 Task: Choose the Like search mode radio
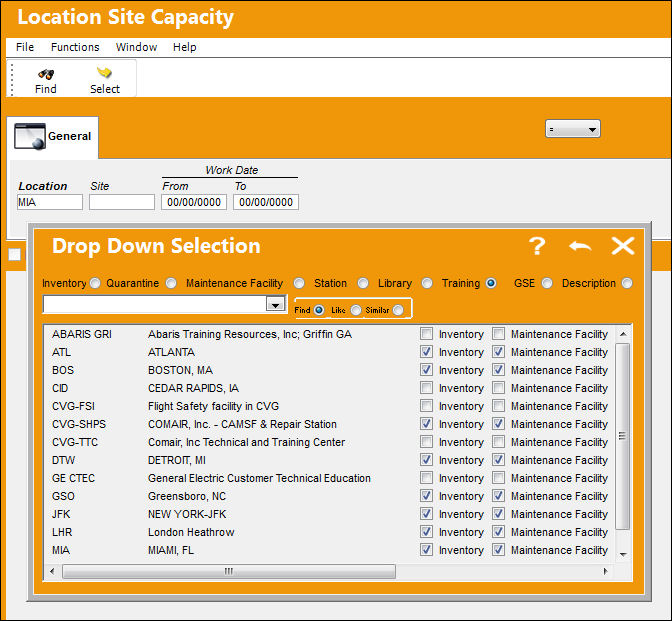(356, 310)
